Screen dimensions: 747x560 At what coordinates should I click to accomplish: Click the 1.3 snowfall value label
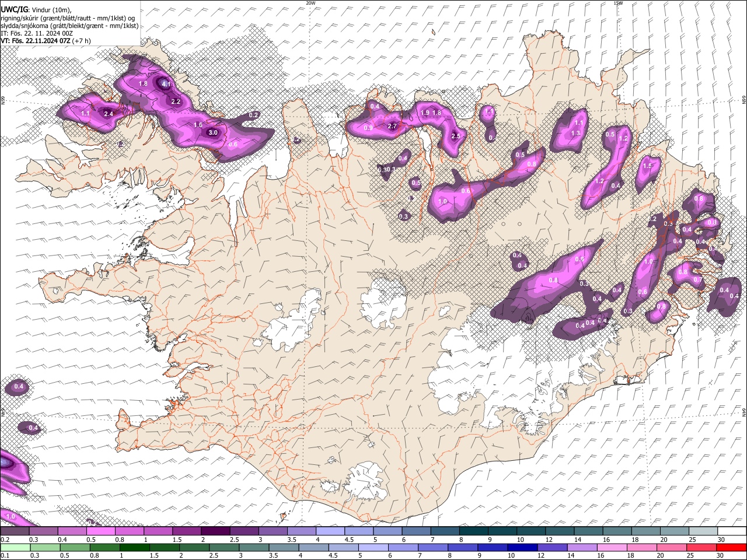tap(575, 133)
